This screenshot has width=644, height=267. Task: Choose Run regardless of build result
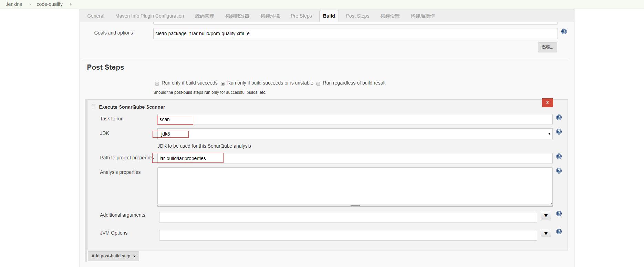tap(318, 83)
